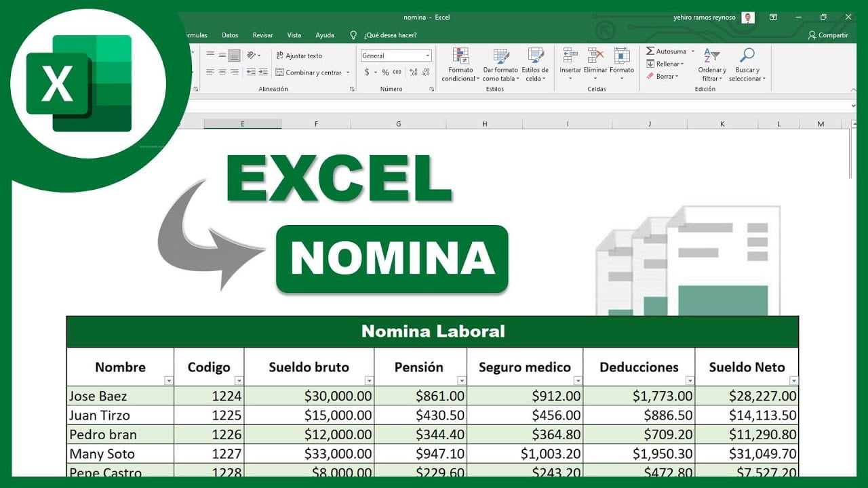Viewport: 868px width, 488px height.
Task: Click inside the formula bar
Action: [x=515, y=106]
